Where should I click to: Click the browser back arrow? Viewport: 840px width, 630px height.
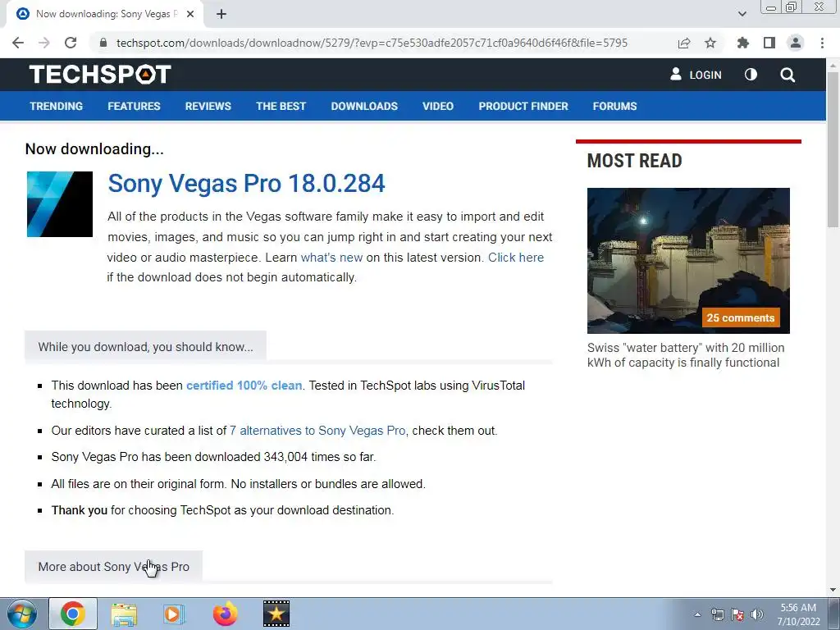(x=18, y=43)
